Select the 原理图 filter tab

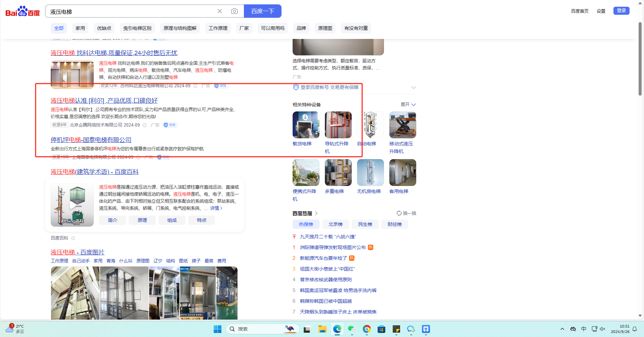325,28
